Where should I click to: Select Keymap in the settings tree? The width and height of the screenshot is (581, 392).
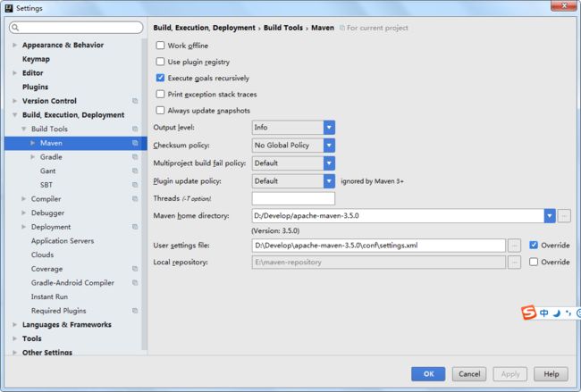pyautogui.click(x=36, y=59)
